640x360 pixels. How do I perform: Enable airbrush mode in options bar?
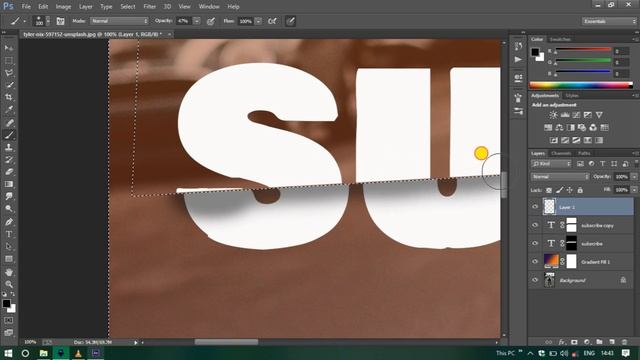pyautogui.click(x=272, y=21)
